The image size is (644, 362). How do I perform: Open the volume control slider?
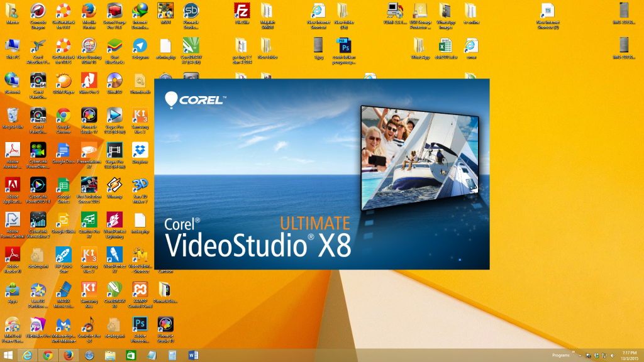(613, 354)
